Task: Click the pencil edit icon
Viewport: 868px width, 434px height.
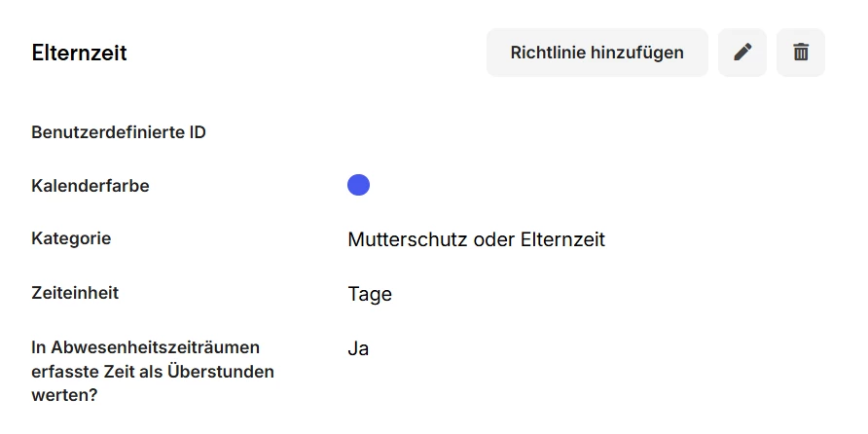Action: (742, 53)
